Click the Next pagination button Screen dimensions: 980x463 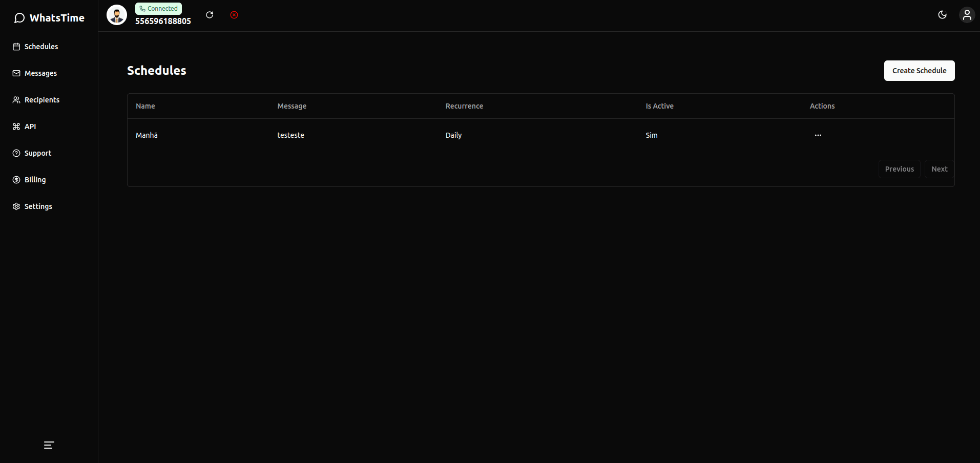click(x=939, y=169)
